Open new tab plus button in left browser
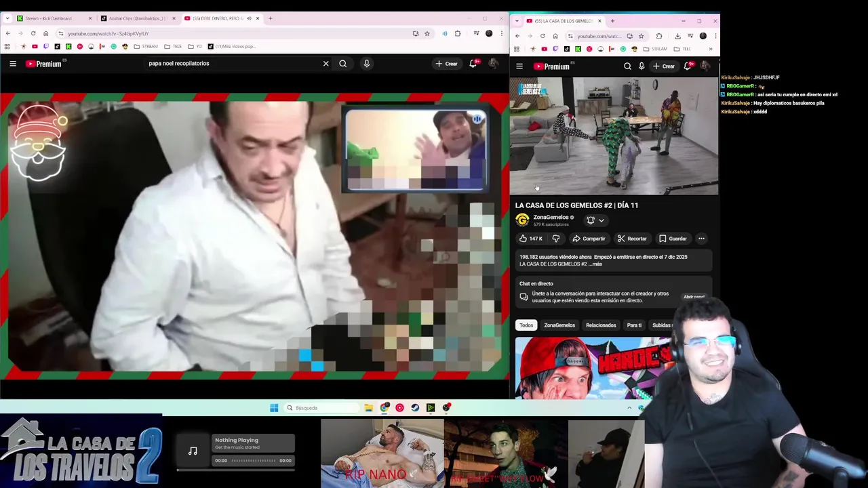The height and width of the screenshot is (488, 868). [x=271, y=18]
